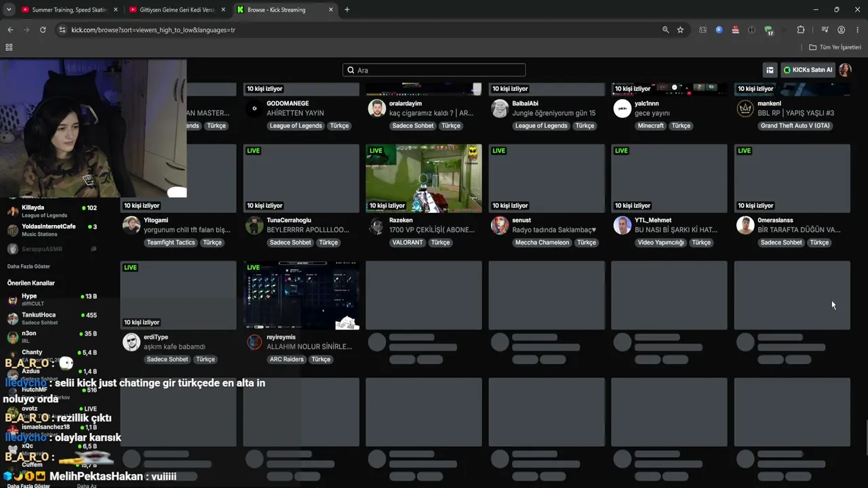
Task: Click the KICKs Satın Al button
Action: 808,70
